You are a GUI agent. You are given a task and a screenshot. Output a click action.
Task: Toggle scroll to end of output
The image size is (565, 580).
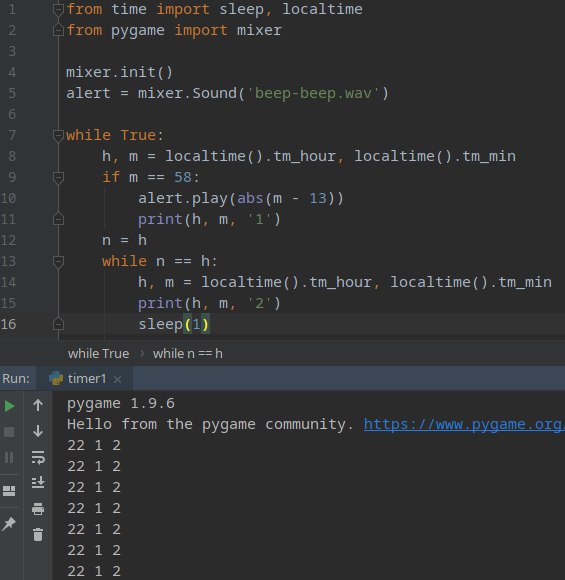coord(38,483)
